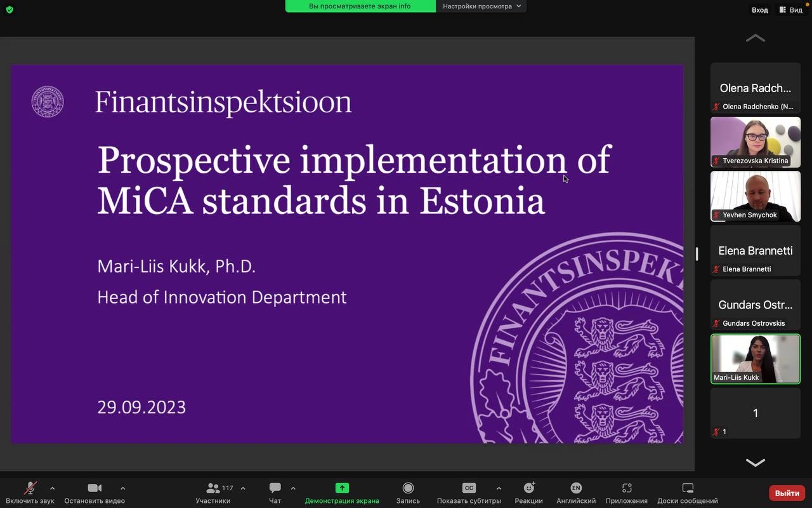Viewport: 812px width, 508px height.
Task: Expand audio options arrow beside microphone
Action: pyautogui.click(x=52, y=488)
